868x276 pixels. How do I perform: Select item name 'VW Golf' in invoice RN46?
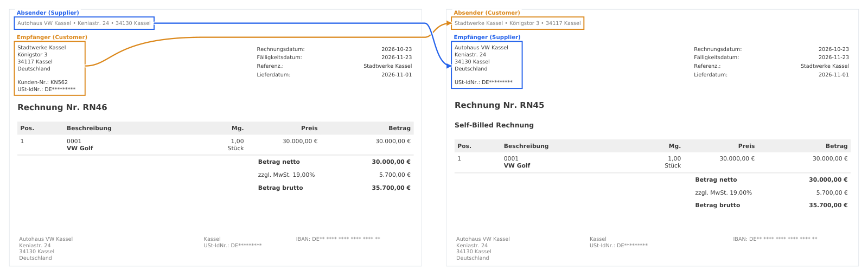(x=80, y=149)
